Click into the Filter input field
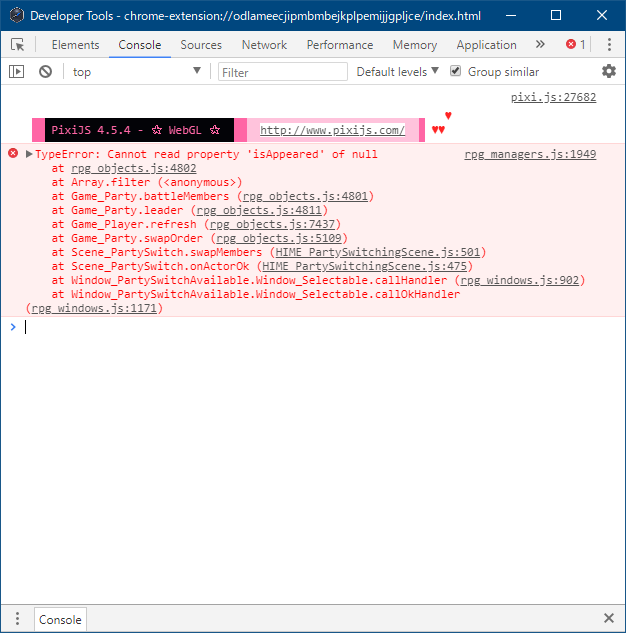Image resolution: width=626 pixels, height=633 pixels. tap(283, 72)
